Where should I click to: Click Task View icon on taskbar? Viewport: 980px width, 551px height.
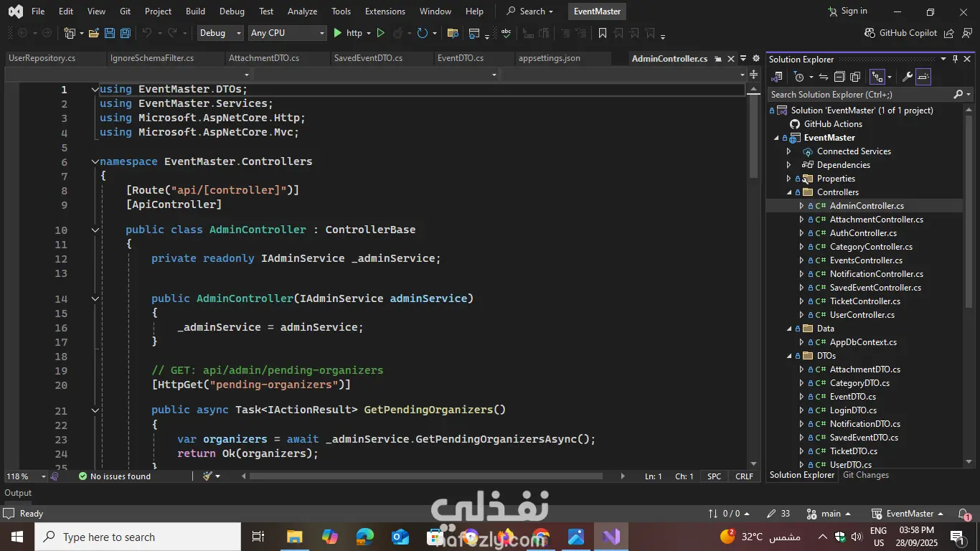pyautogui.click(x=258, y=537)
